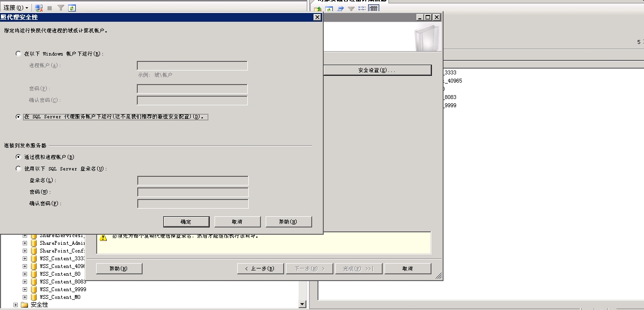Screen dimensions: 644x310
Task: Select the WSS_Content_MO tree item
Action: (60, 297)
